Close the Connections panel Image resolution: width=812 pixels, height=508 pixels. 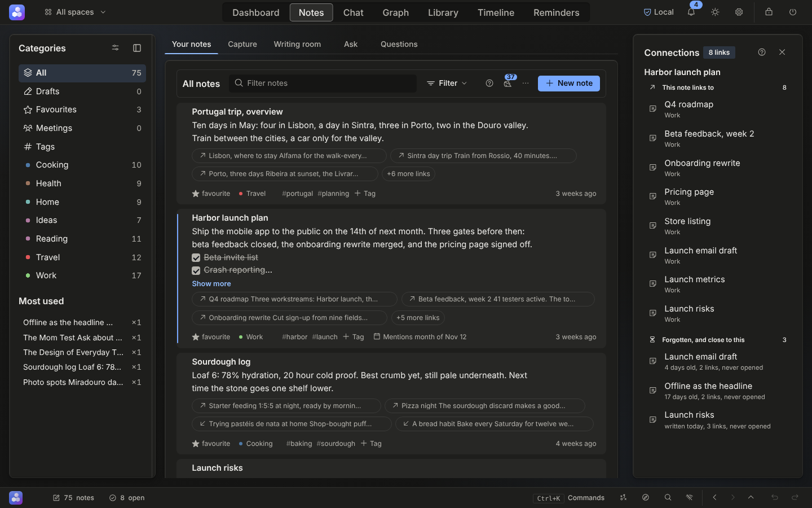pyautogui.click(x=782, y=52)
